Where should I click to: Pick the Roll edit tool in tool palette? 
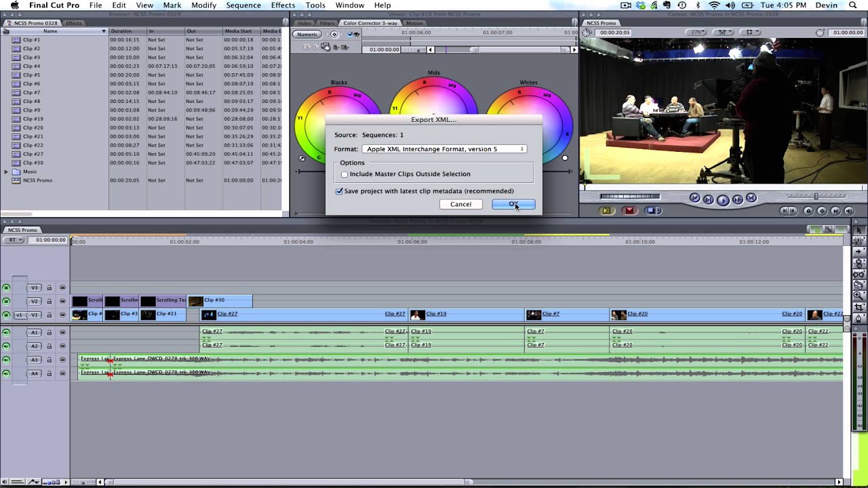click(859, 263)
